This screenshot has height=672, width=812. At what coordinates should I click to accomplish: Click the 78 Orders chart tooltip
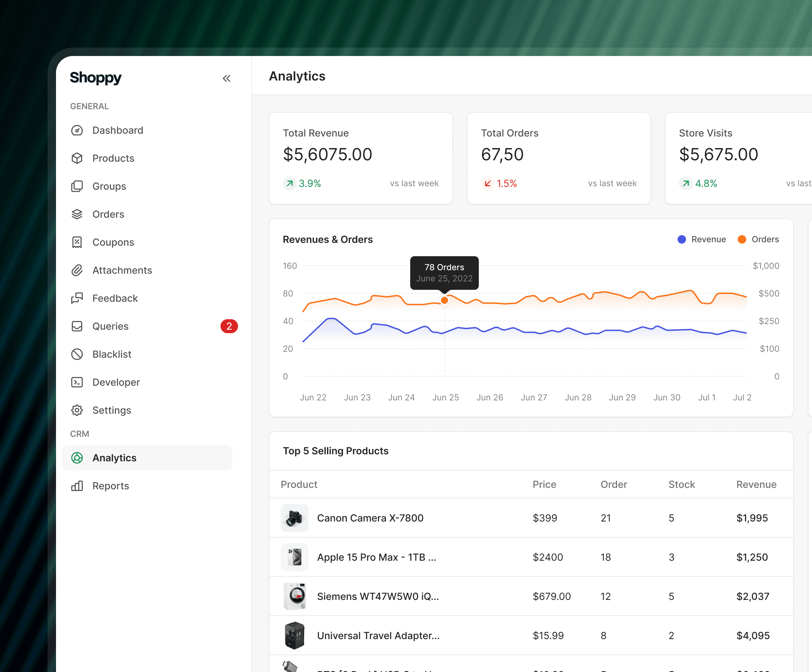[x=444, y=273]
